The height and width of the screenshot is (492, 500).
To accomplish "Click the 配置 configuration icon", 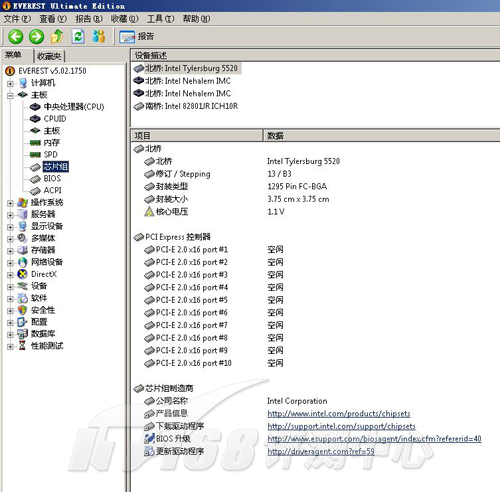I will coord(22,322).
